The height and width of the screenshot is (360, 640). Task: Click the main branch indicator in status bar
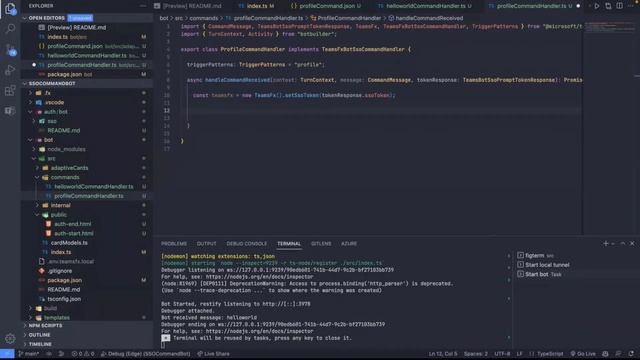click(28, 354)
